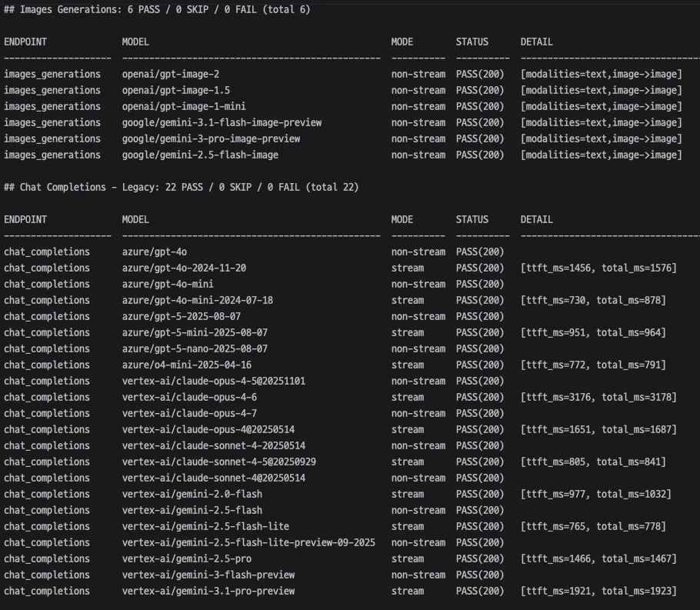Viewport: 700px width, 610px height.
Task: Click chat_completions endpoint in claude-opus-4-7 row
Action: click(x=47, y=413)
